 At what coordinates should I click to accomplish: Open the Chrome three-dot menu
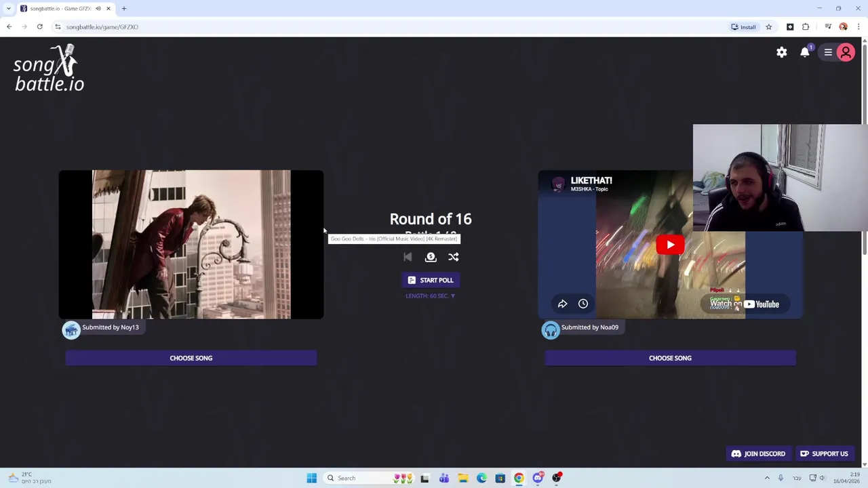(x=859, y=27)
